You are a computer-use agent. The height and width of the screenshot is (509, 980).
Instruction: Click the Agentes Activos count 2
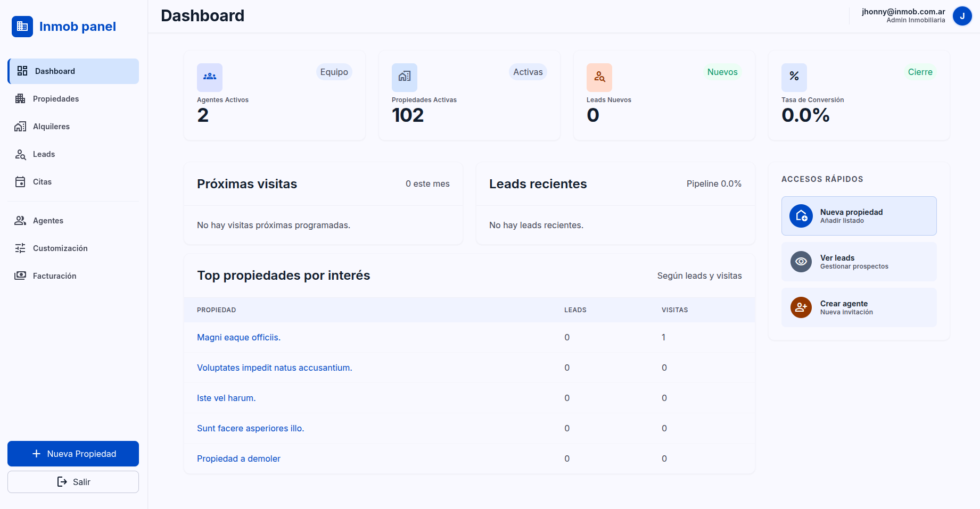pos(203,115)
